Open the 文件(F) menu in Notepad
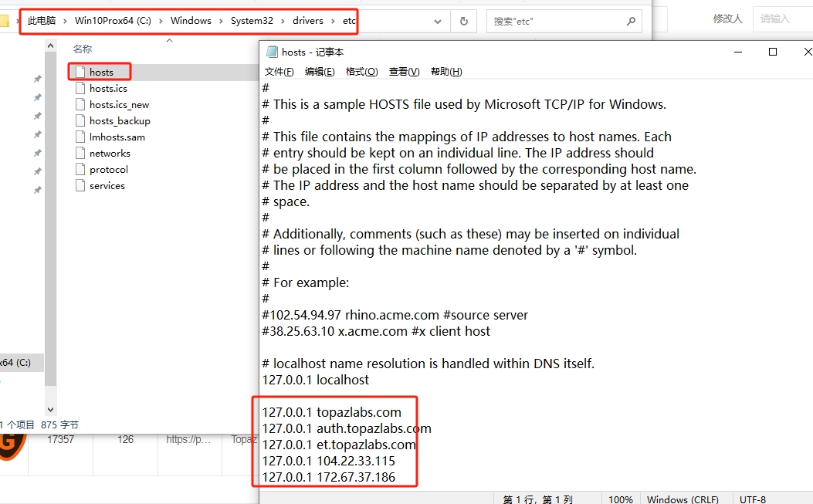The height and width of the screenshot is (504, 813). (279, 72)
